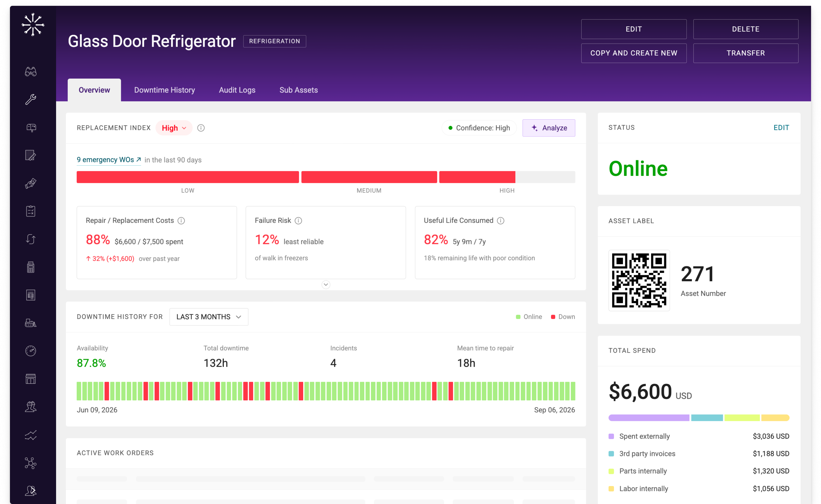This screenshot has width=821, height=504.
Task: Open the storefront locations sidebar icon
Action: (x=31, y=379)
